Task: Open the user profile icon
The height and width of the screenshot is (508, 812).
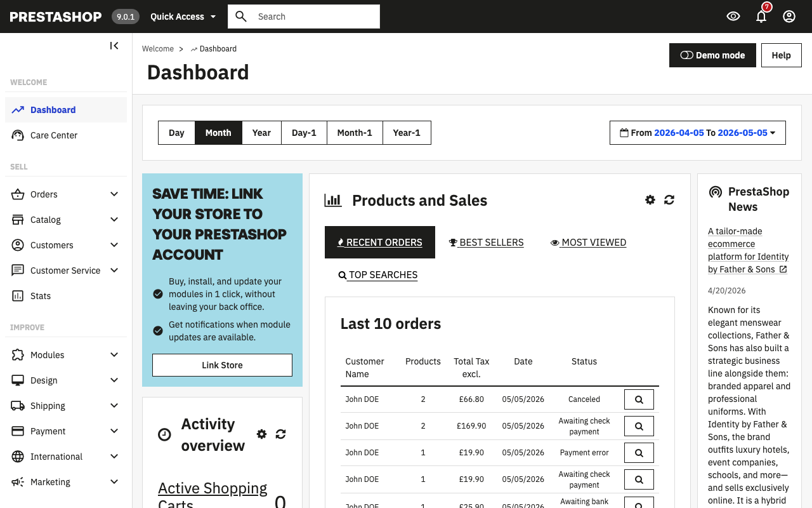Action: (x=789, y=17)
